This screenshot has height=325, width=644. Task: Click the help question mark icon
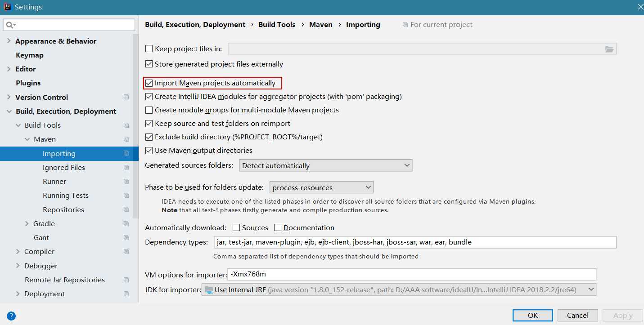click(x=12, y=316)
